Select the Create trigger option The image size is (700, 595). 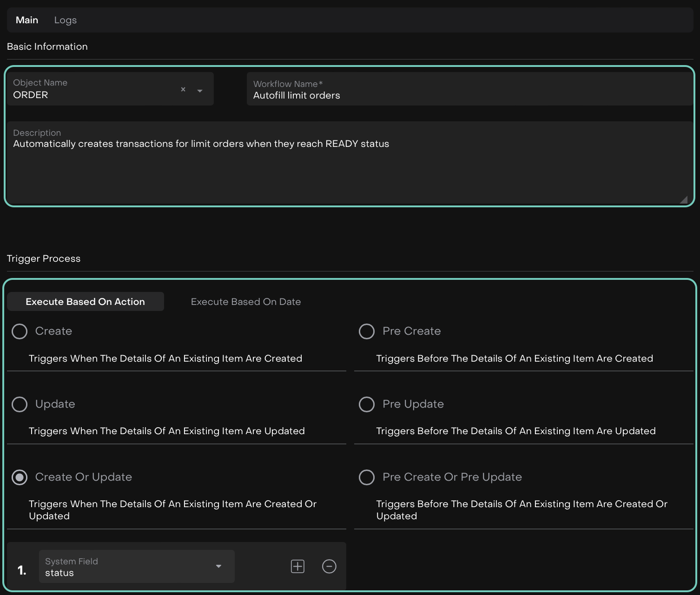point(20,331)
